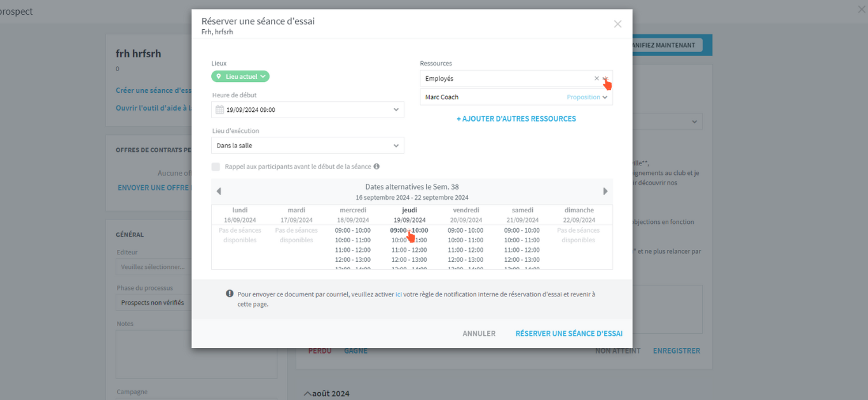Click Perdu in the background prospect page
Viewport: 868px width, 400px height.
(320, 351)
